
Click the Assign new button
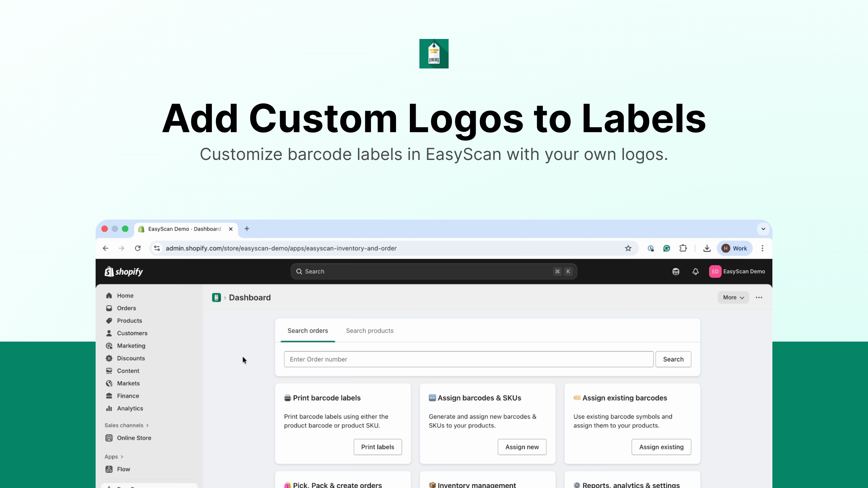(x=522, y=447)
